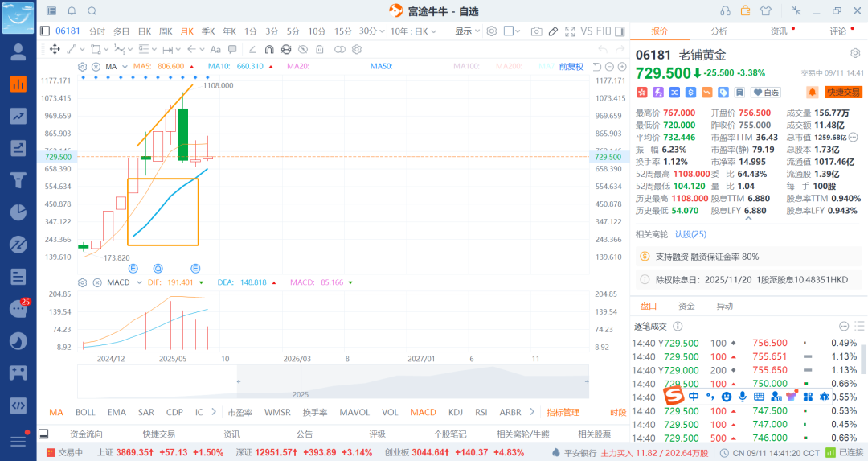Set price alert with orange bell icon
Screen dimensions: 868x461
tap(812, 93)
